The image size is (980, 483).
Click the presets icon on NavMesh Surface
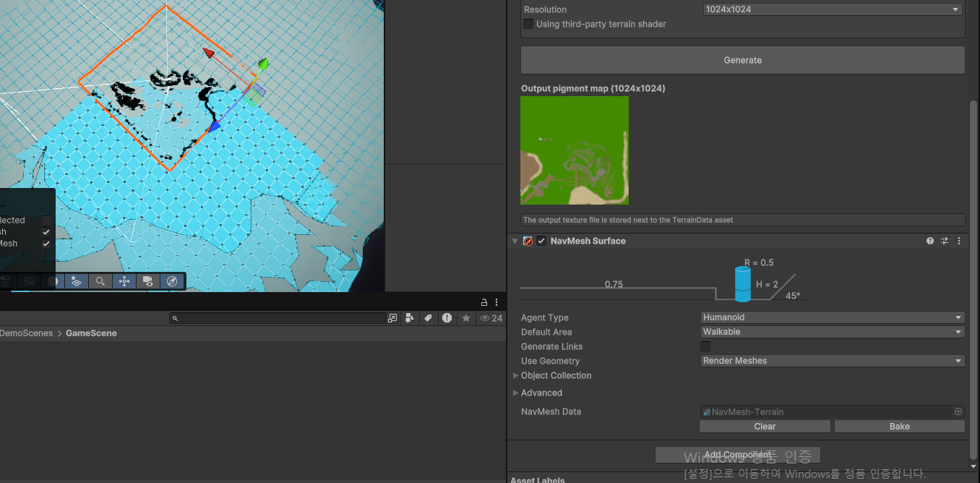944,241
